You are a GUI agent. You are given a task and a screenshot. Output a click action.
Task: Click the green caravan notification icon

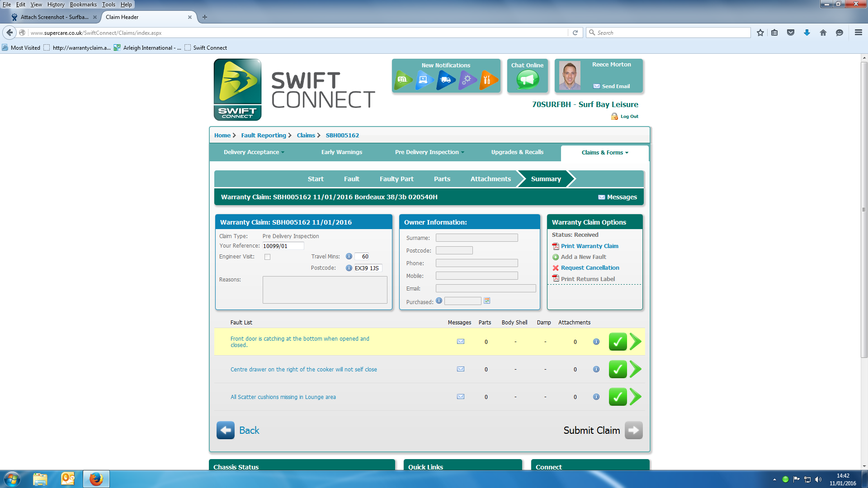tap(402, 80)
